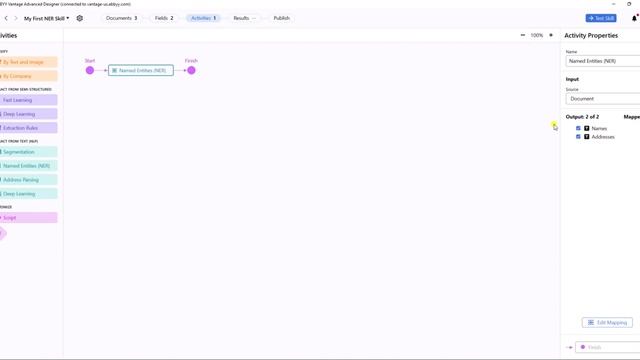The width and height of the screenshot is (640, 360).
Task: Select the Extraction Rules activity
Action: [x=28, y=128]
